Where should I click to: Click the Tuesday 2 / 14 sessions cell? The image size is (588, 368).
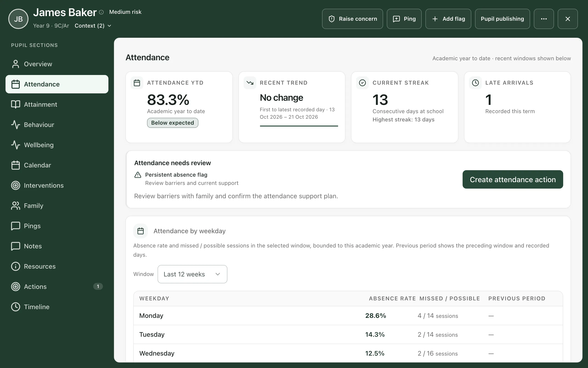[438, 335]
